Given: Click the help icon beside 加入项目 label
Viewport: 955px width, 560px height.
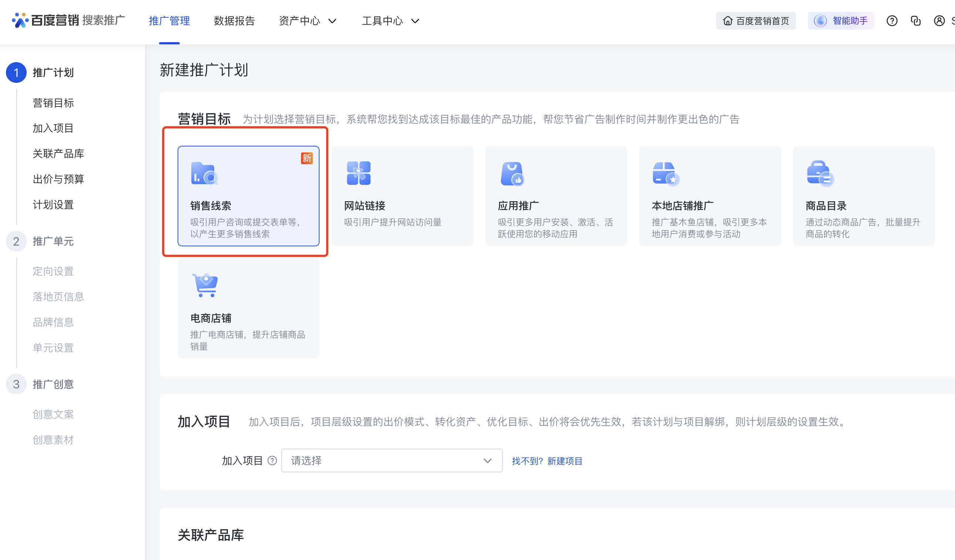Looking at the screenshot, I should (x=272, y=461).
